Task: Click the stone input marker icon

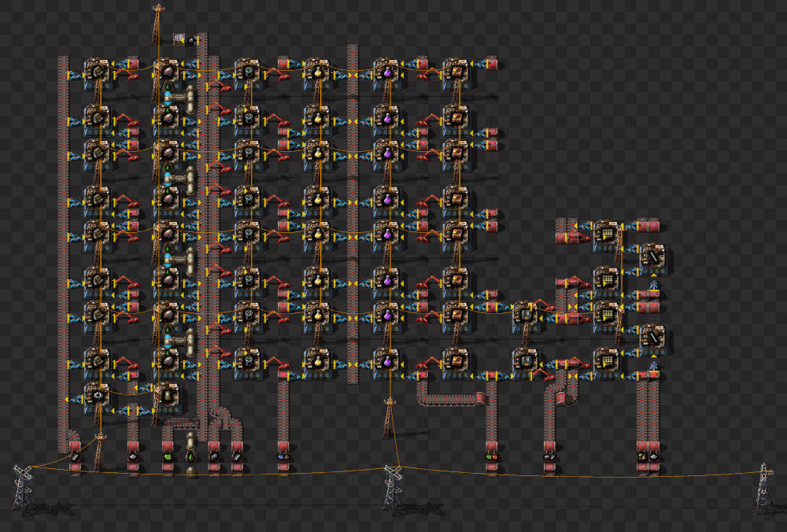Action: pos(642,457)
